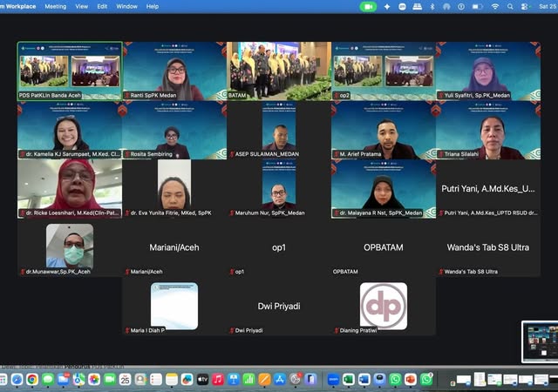Select Triana Silalahi's video tile
This screenshot has width=558, height=392.
click(488, 130)
